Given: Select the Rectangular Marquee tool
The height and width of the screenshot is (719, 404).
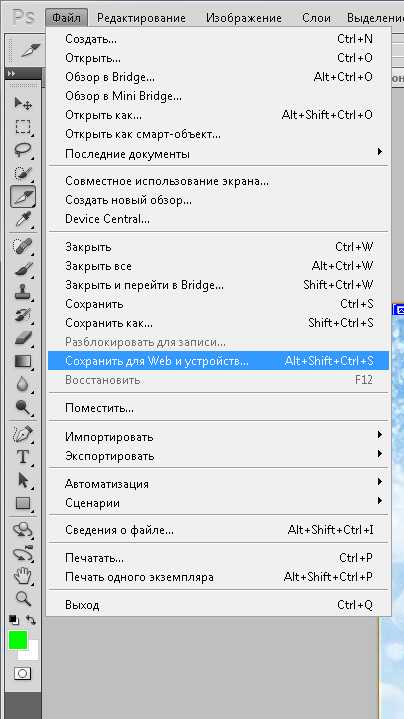Looking at the screenshot, I should (22, 127).
